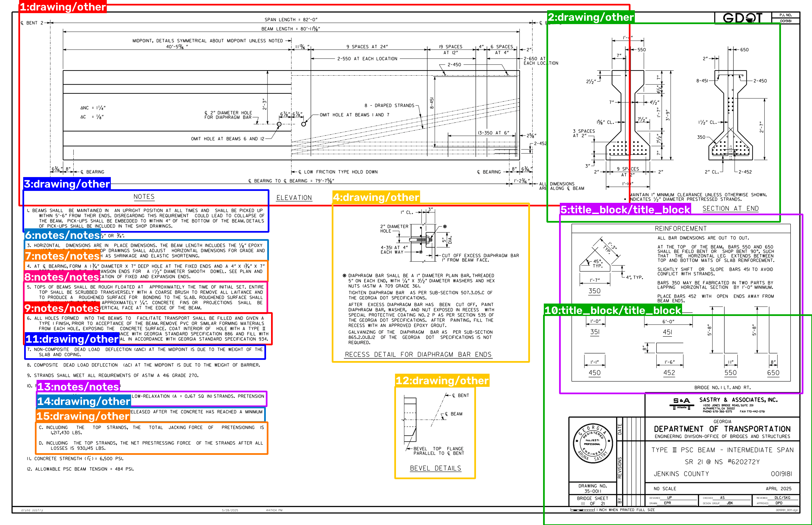Image resolution: width=812 pixels, height=525 pixels.
Task: Click 'OMIT HOLE AT BEAMS 6 AND 12'
Action: pos(228,139)
